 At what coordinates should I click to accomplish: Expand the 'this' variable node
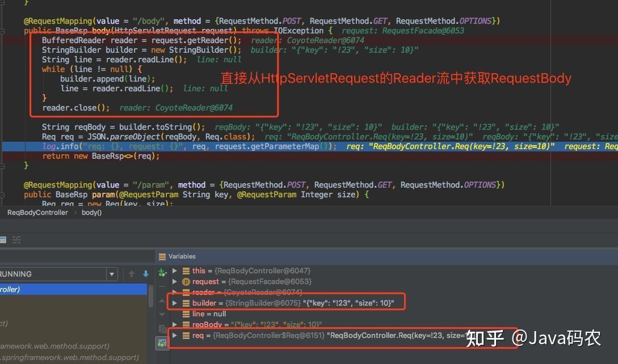tap(175, 270)
